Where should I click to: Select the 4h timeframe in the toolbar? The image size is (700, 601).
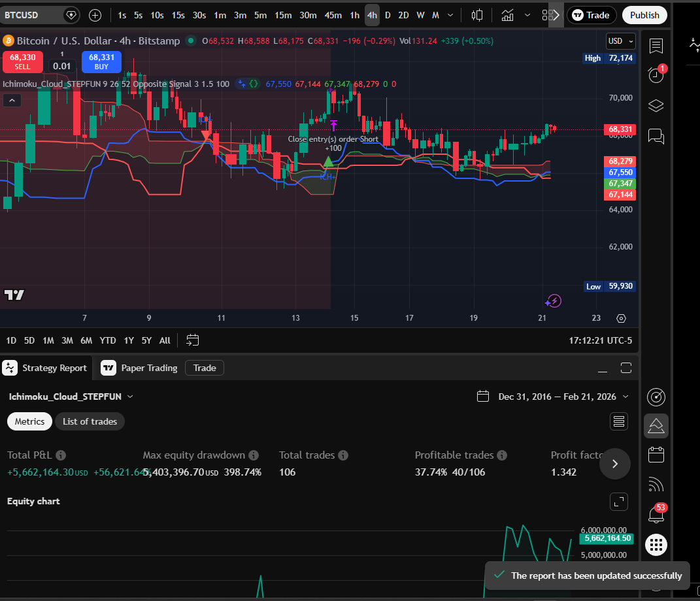tap(372, 14)
